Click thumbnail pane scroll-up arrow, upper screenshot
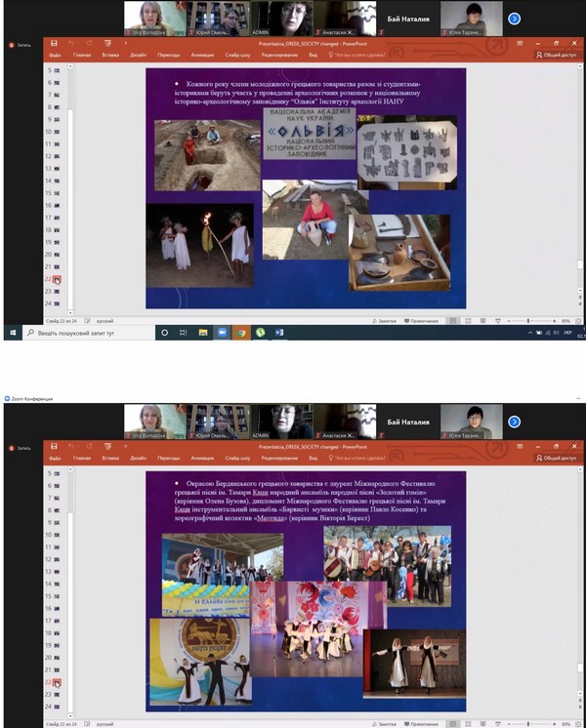Screen dimensions: 586x728 pos(70,67)
